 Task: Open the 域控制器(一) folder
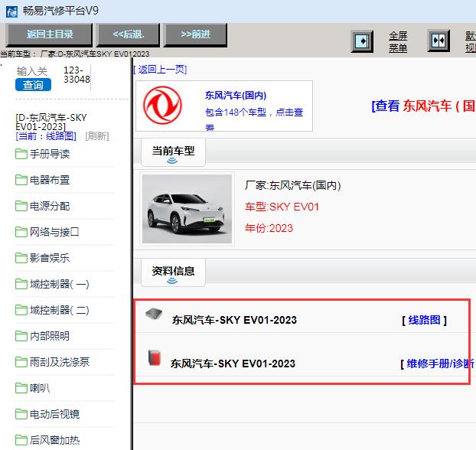(52, 284)
